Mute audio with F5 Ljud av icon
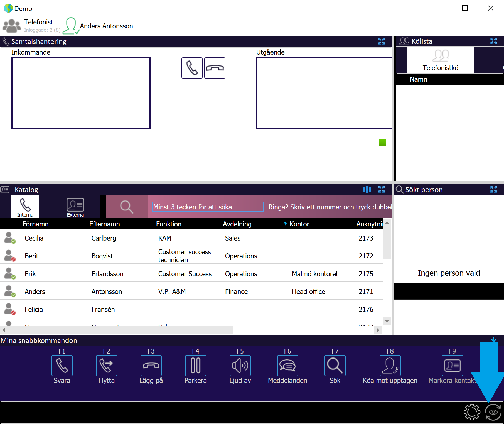Viewport: 504px width, 424px height. point(240,365)
